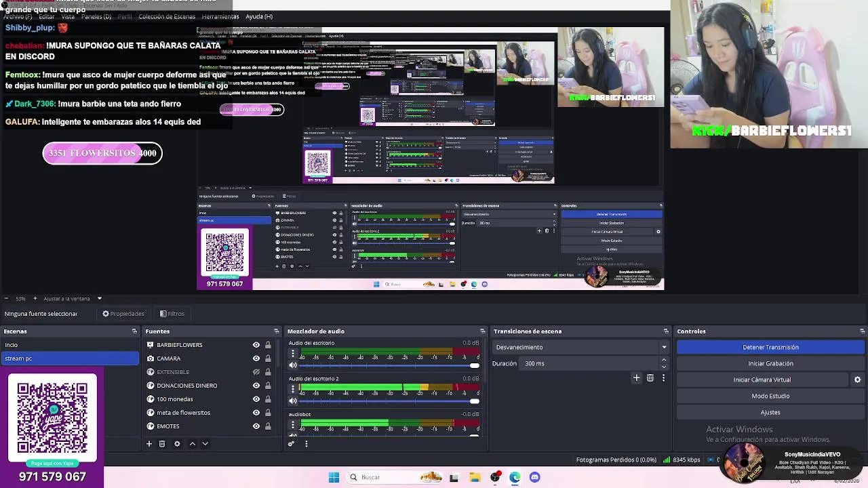Pop out the Controles dock icon
868x488 pixels.
(862, 331)
